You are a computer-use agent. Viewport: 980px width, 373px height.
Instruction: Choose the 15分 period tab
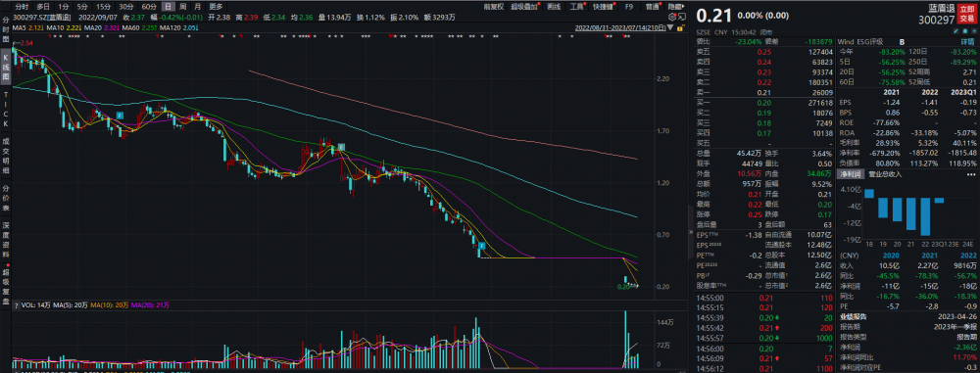103,6
